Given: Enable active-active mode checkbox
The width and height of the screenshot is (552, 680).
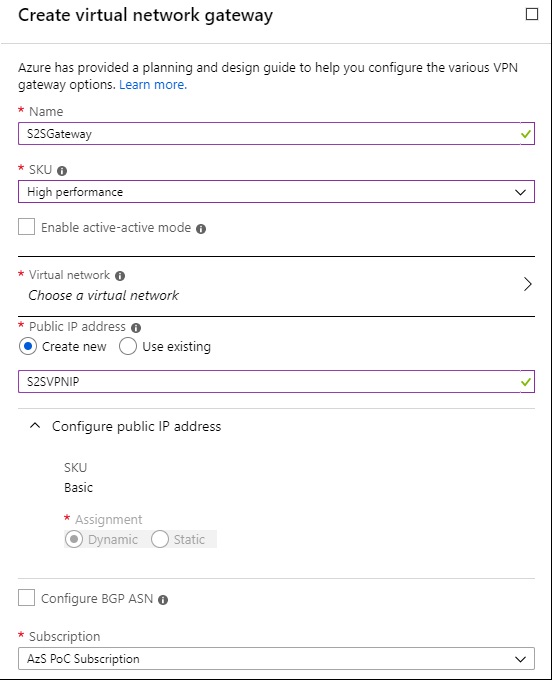Looking at the screenshot, I should [x=26, y=227].
